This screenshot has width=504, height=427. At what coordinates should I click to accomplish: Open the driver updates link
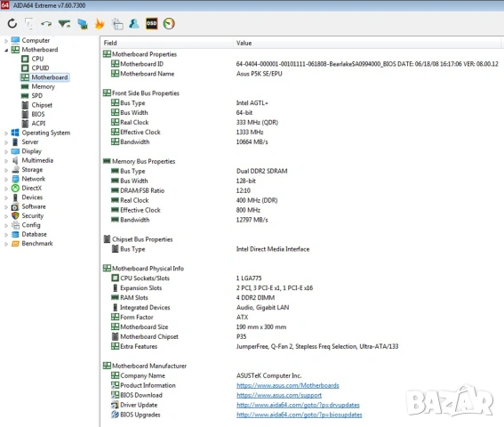click(x=298, y=405)
